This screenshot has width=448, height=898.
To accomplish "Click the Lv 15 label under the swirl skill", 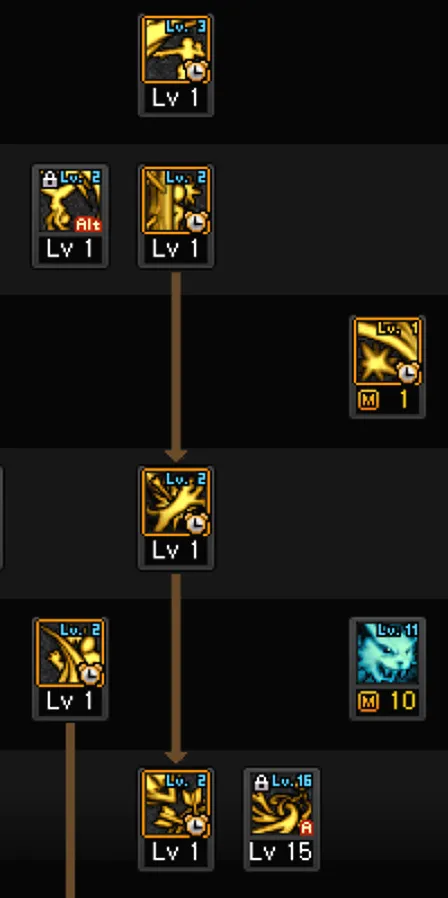I will 281,852.
